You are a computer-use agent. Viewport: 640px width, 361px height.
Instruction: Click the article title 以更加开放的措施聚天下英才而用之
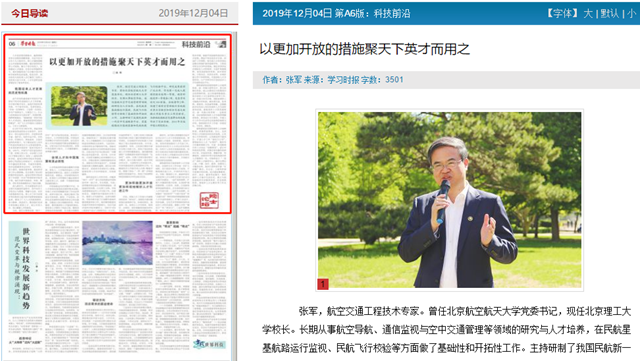(x=364, y=49)
